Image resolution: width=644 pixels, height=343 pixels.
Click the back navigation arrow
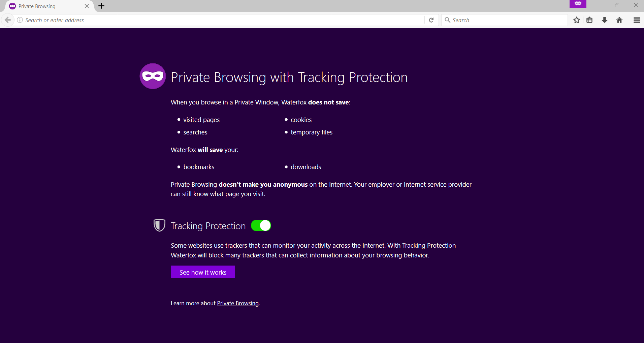[8, 20]
